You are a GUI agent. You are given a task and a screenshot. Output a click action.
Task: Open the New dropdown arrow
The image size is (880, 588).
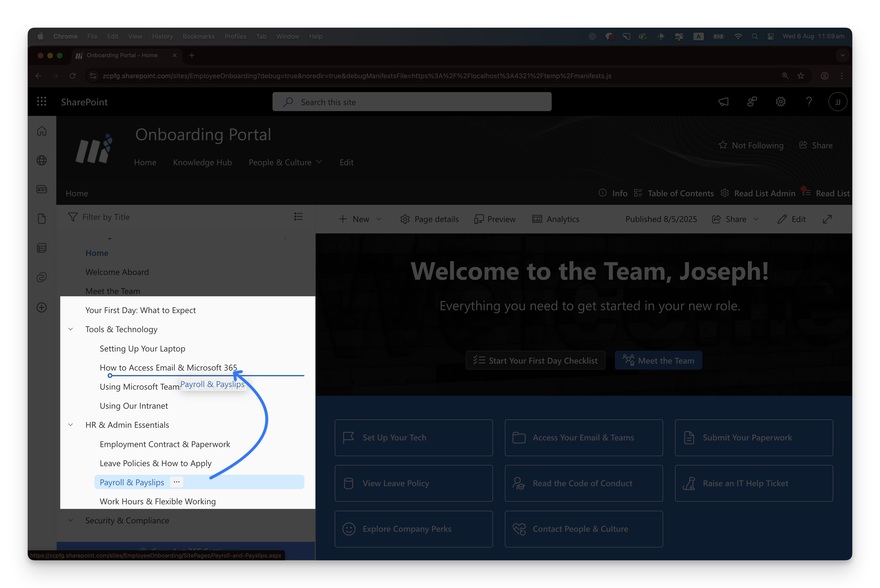[379, 219]
